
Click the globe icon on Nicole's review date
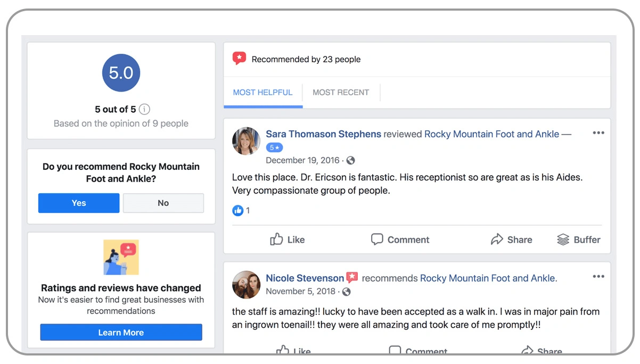pos(346,292)
